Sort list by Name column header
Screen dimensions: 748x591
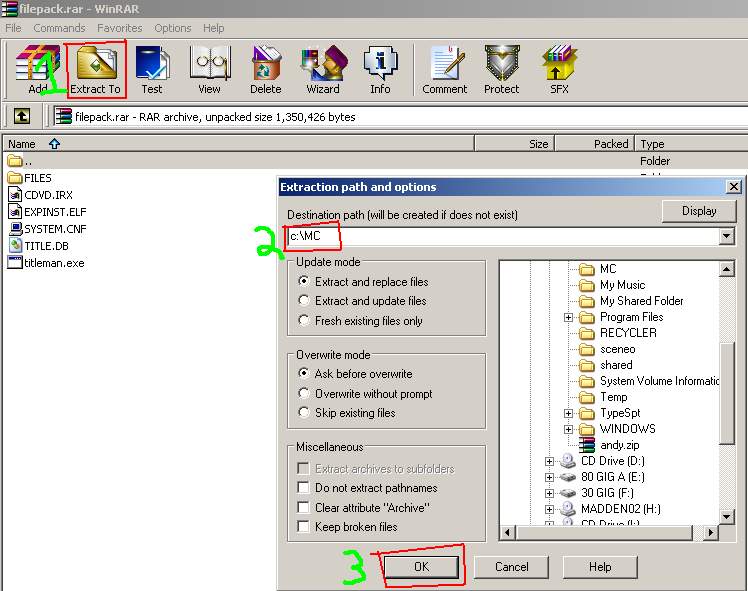pos(239,144)
